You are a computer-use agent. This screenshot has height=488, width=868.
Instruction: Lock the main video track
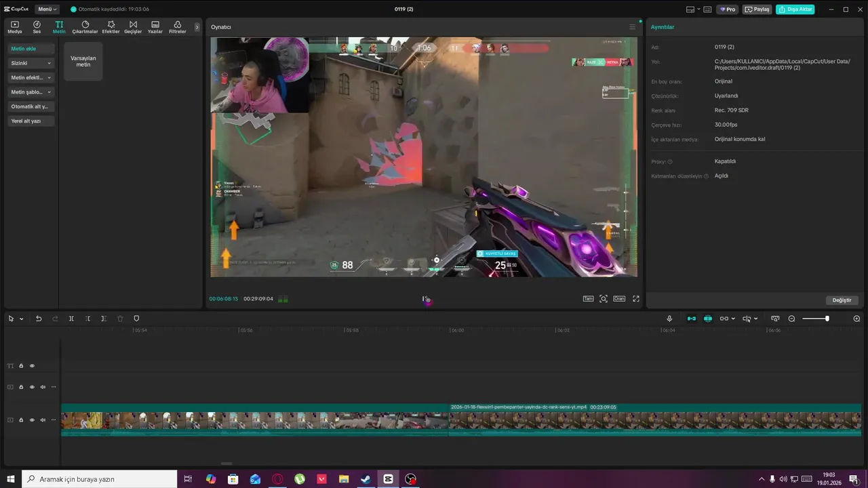point(21,420)
